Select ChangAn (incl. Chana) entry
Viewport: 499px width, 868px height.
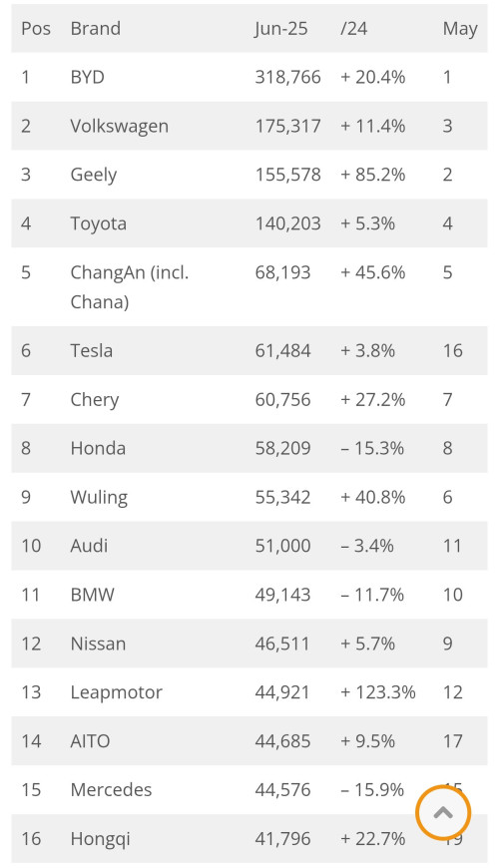point(130,286)
